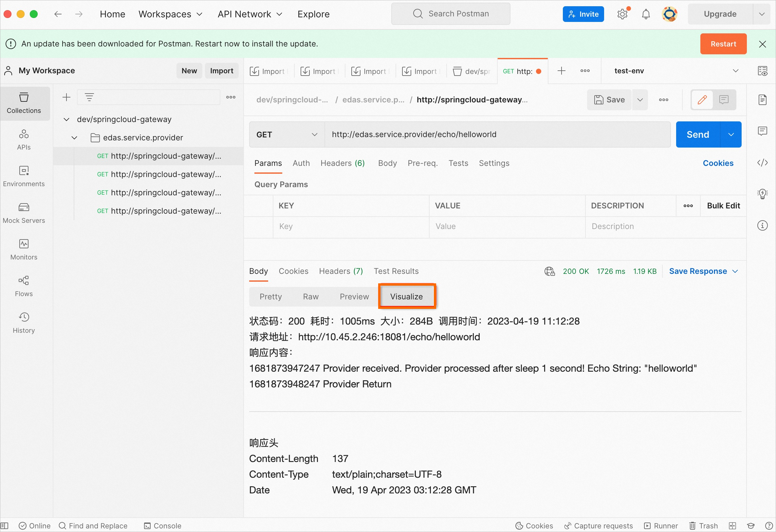Viewport: 776px width, 532px height.
Task: Open the Cookies link beside Settings
Action: (718, 163)
